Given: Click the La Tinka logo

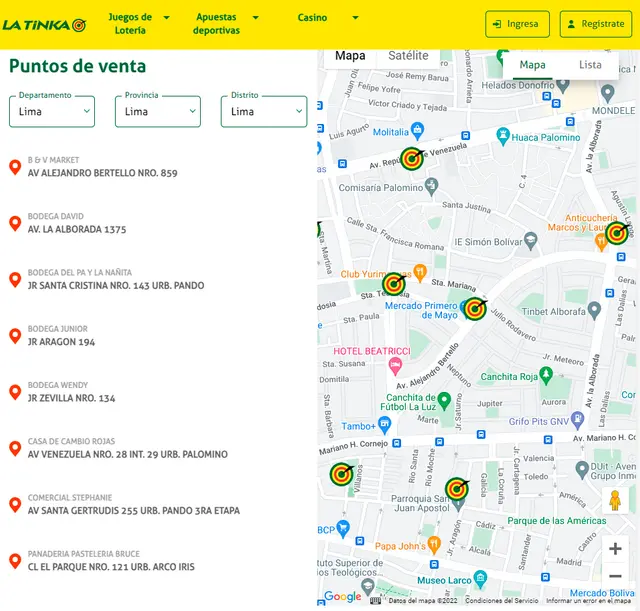Looking at the screenshot, I should pyautogui.click(x=44, y=24).
